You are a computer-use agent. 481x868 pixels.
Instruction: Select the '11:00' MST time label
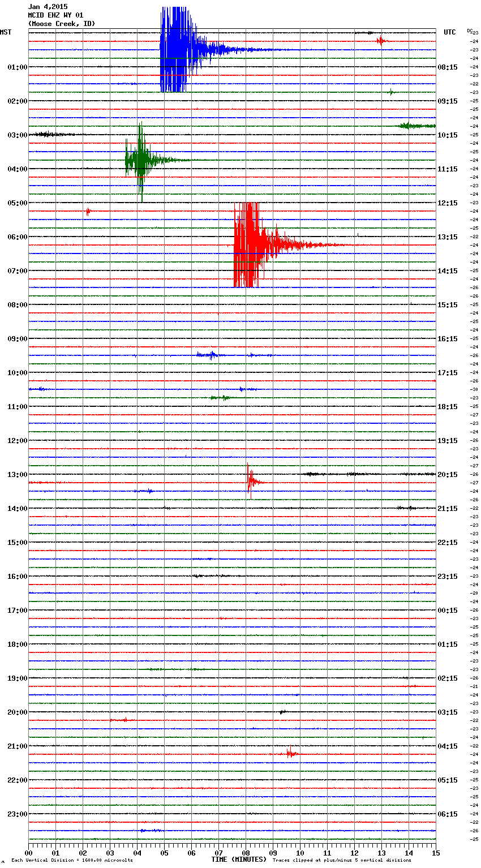pyautogui.click(x=18, y=407)
